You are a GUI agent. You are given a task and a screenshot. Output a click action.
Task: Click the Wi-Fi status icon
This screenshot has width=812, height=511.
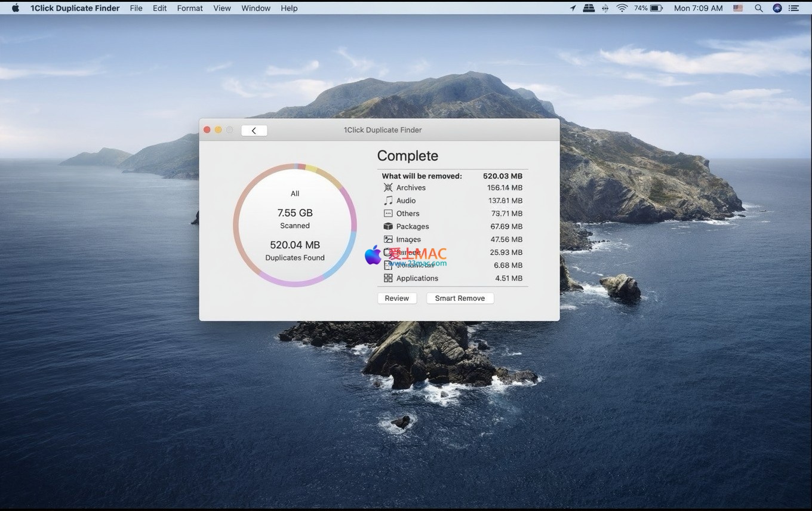[622, 8]
